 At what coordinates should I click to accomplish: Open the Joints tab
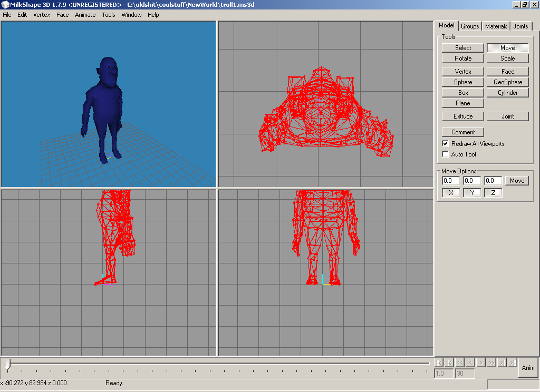(x=520, y=26)
